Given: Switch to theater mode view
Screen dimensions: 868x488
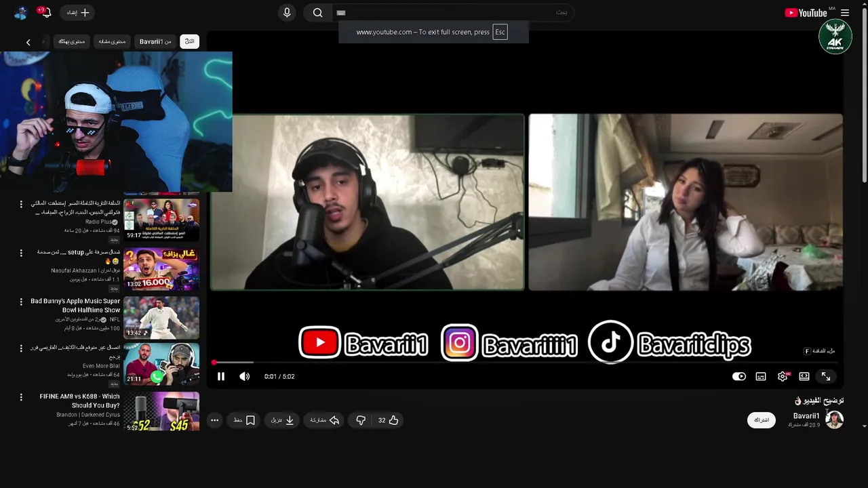Looking at the screenshot, I should tap(804, 376).
